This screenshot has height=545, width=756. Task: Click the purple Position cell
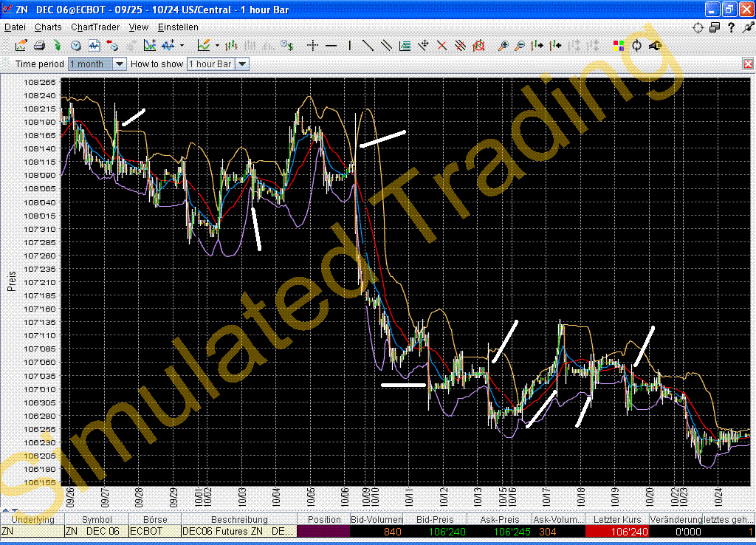click(324, 532)
